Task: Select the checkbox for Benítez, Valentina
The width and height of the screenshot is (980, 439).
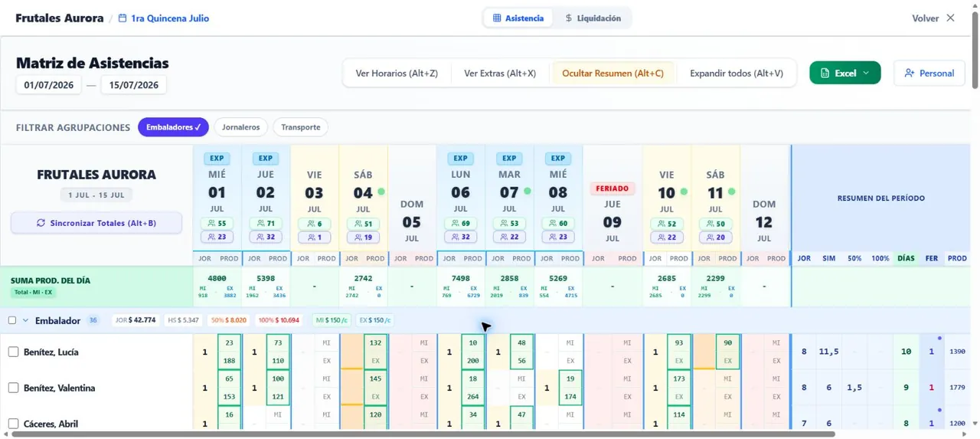Action: pyautogui.click(x=13, y=388)
